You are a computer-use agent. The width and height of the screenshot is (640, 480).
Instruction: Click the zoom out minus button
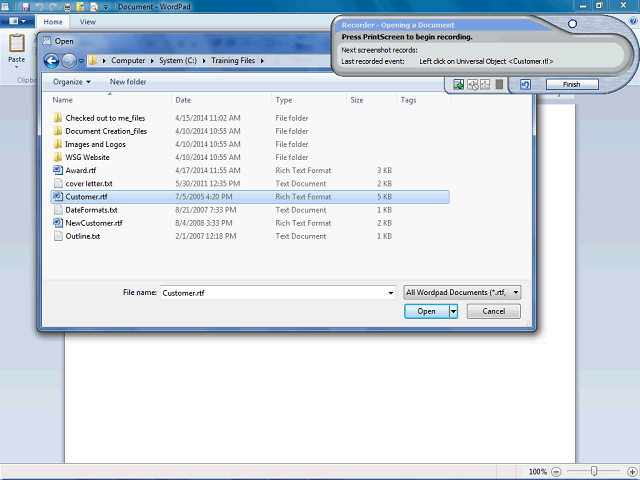pyautogui.click(x=556, y=472)
